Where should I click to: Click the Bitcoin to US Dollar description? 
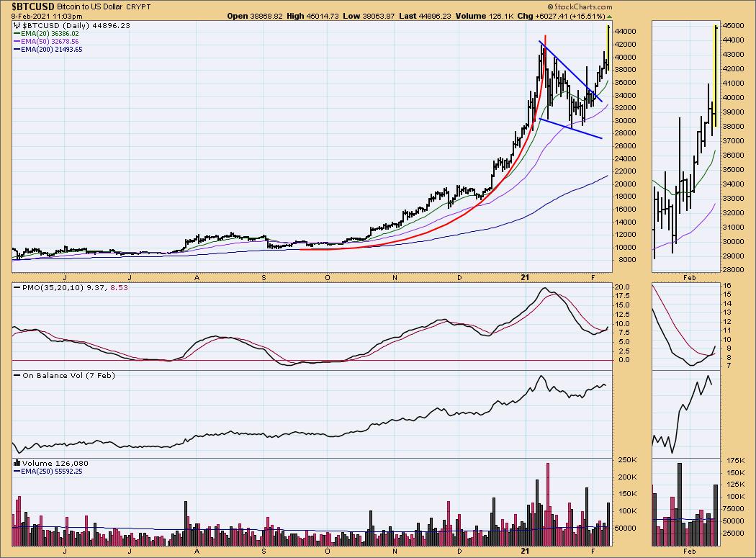click(90, 6)
